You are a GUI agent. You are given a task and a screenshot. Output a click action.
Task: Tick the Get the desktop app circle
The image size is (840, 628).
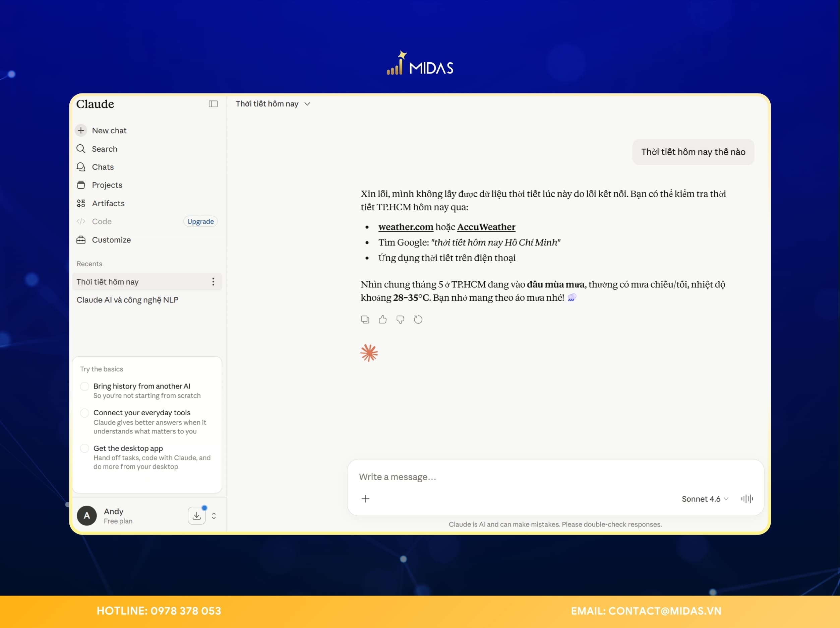85,448
